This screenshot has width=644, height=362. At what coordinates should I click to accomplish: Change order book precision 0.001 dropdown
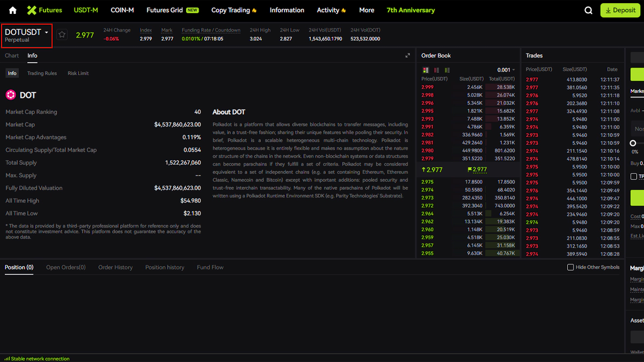(506, 70)
